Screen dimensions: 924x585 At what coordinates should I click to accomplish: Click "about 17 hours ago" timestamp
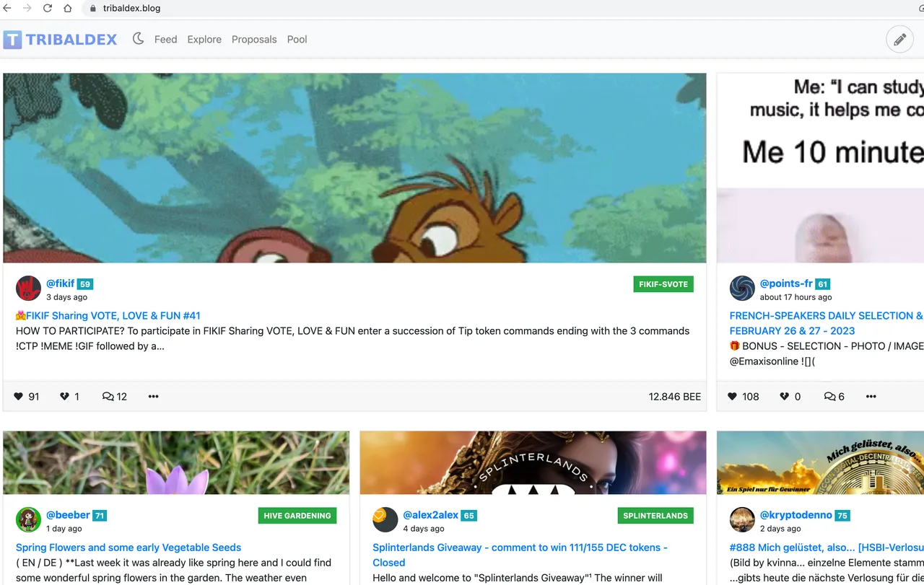(796, 297)
